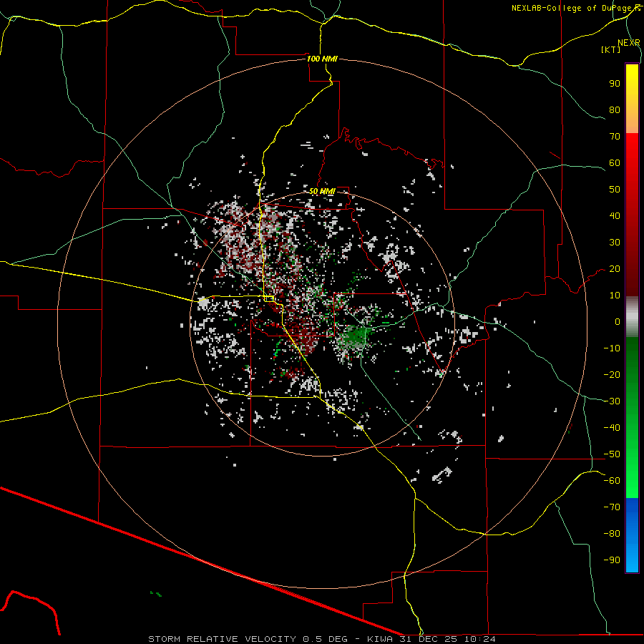Screen dimensions: 644x644
Task: Click the positive "90" velocity scale label
Action: point(615,84)
